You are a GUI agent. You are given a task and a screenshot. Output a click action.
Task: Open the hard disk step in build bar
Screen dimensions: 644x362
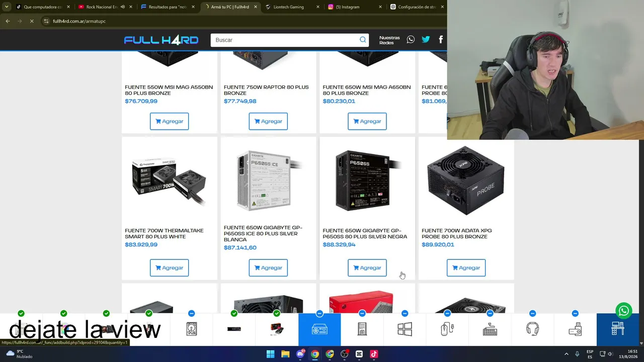192,329
